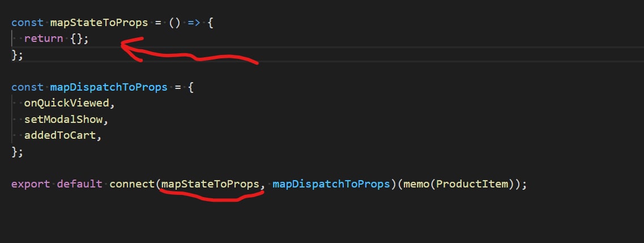Click the first const keyword
Screen dimensions: 644x243
click(27, 23)
